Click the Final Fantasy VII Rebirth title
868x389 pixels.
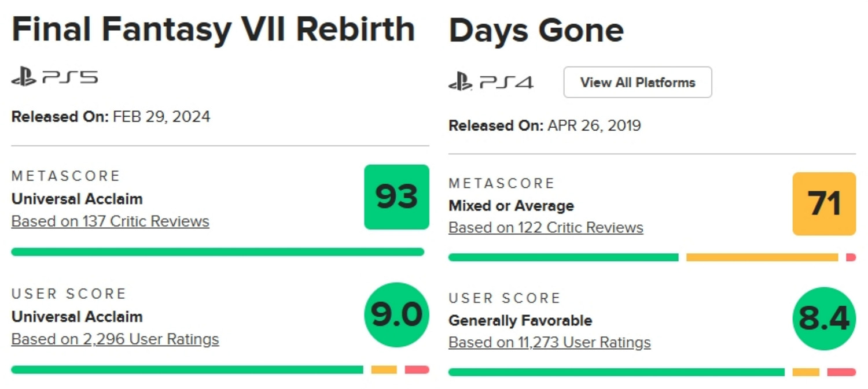coord(213,29)
